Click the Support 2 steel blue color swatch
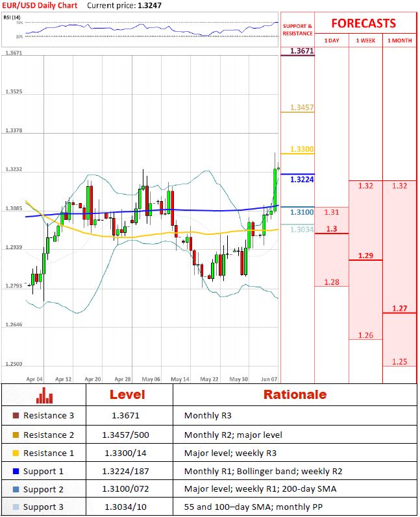Screen dimensions: 420x517 16,489
